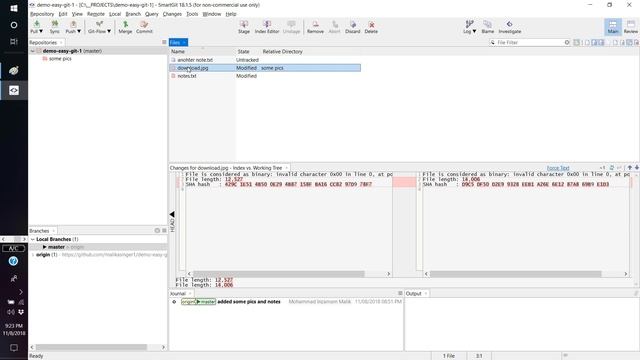Open the Branch menu
This screenshot has width=640, height=360.
133,14
